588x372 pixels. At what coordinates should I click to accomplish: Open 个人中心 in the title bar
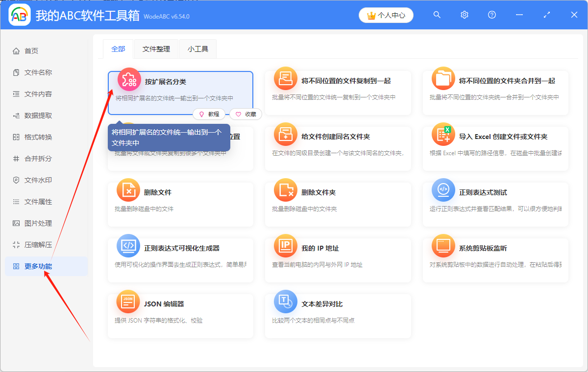386,15
